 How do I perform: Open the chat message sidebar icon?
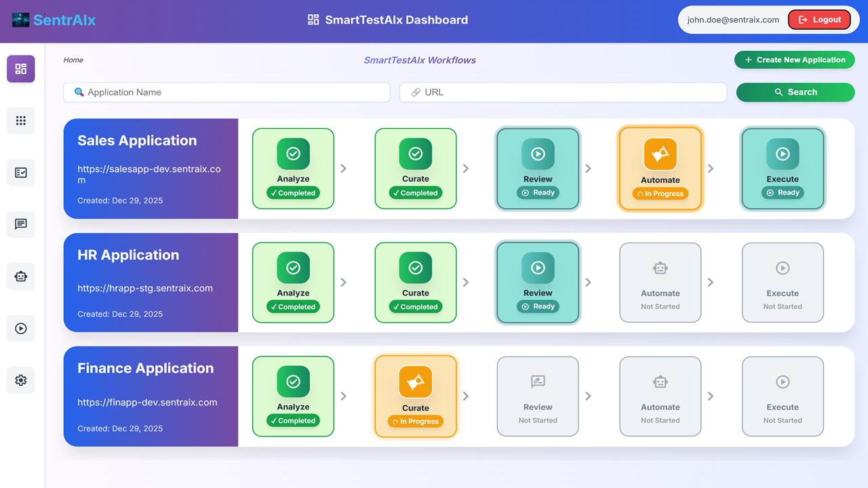pyautogui.click(x=21, y=224)
